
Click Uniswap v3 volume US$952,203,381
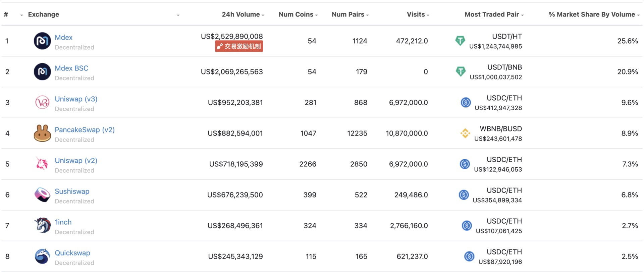(x=235, y=103)
